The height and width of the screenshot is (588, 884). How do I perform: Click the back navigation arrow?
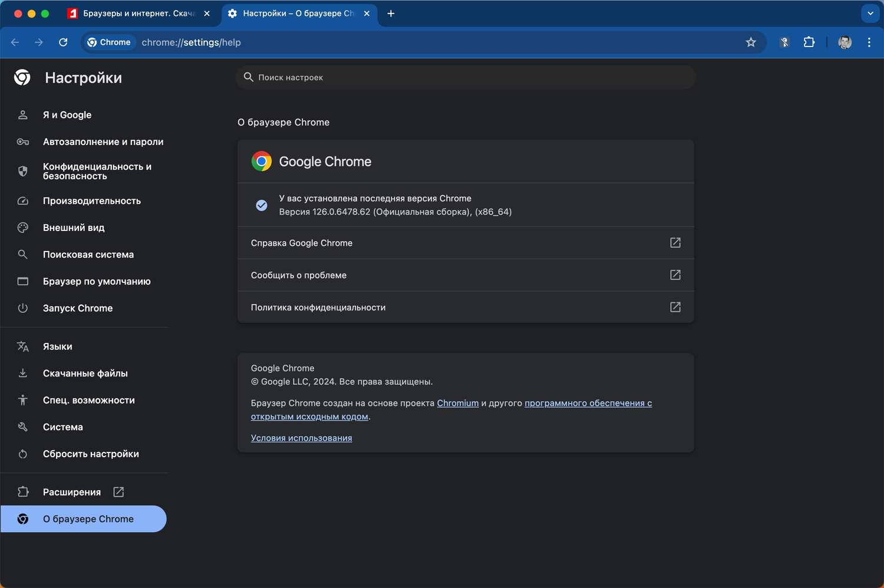pyautogui.click(x=15, y=42)
